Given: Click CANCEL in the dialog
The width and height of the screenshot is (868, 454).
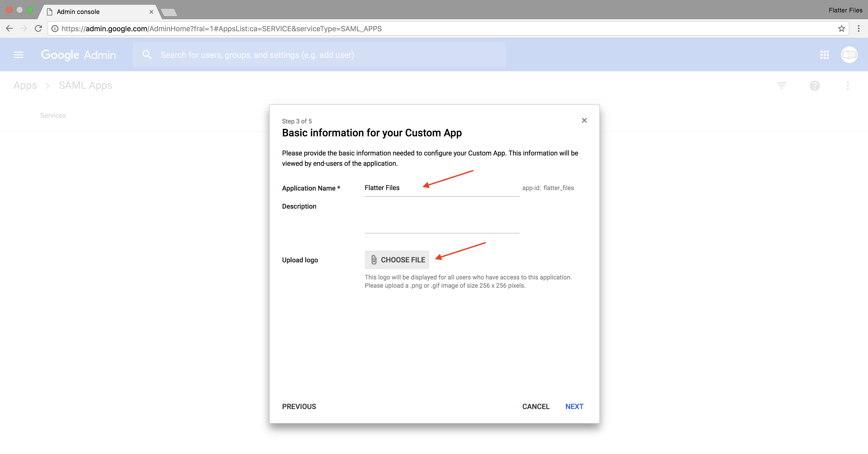Looking at the screenshot, I should pyautogui.click(x=536, y=406).
